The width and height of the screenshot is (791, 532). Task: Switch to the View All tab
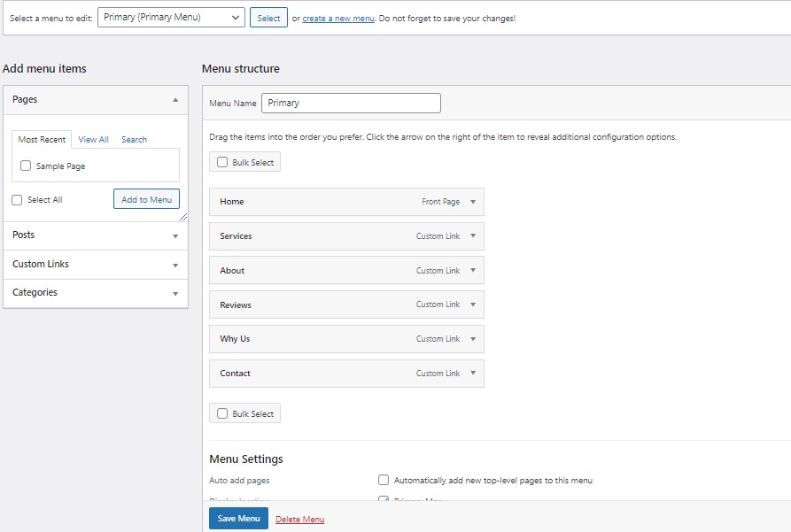[x=93, y=140]
